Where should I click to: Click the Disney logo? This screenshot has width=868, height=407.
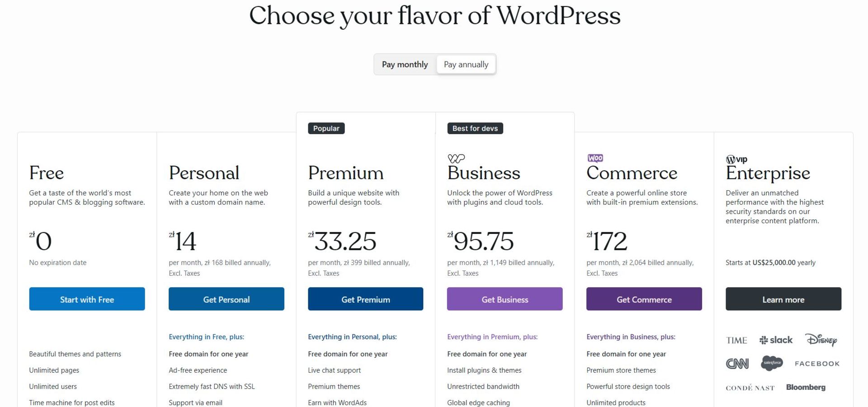[821, 340]
